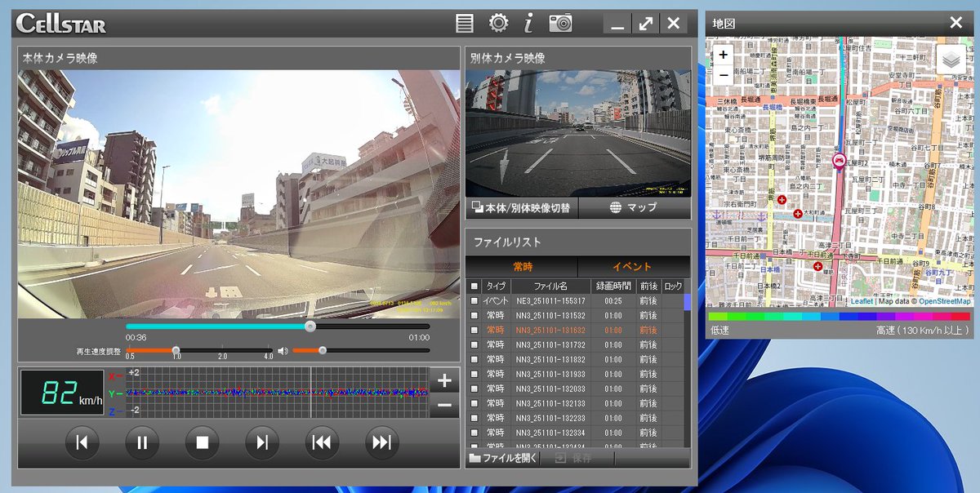This screenshot has height=493, width=980.
Task: Check the box for NN3_251101-131933
Action: click(x=474, y=375)
